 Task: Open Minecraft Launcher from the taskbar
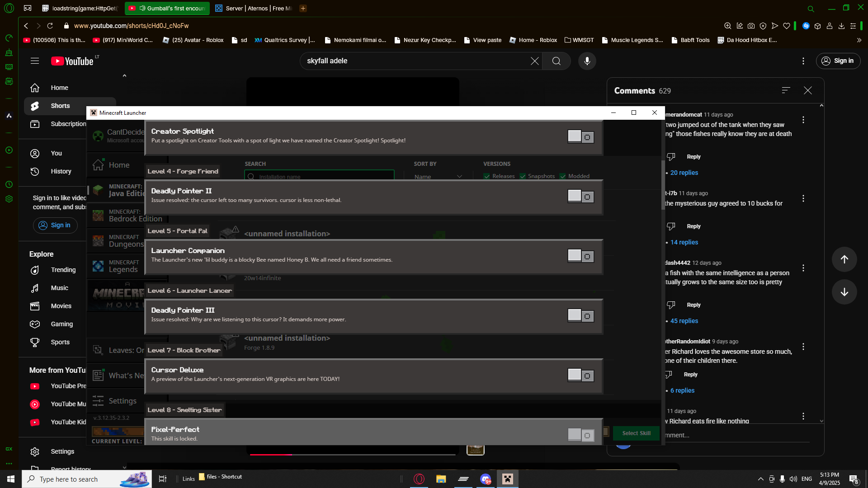(x=508, y=479)
